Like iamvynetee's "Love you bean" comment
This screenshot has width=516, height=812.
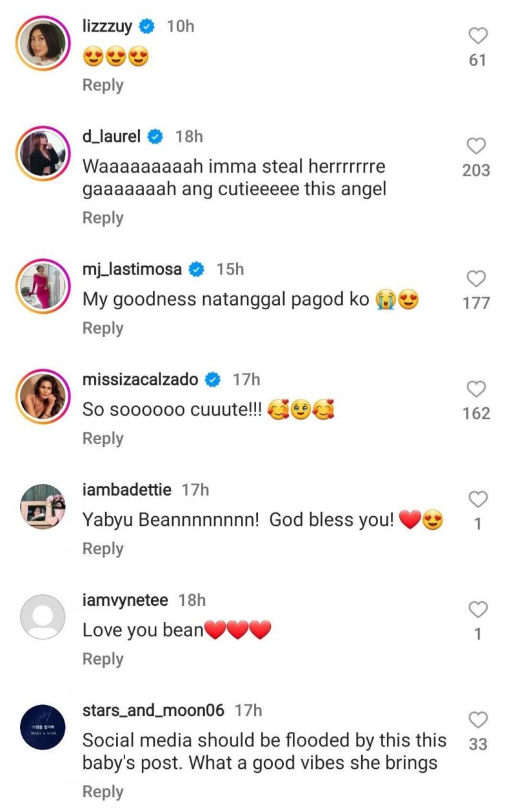[477, 609]
